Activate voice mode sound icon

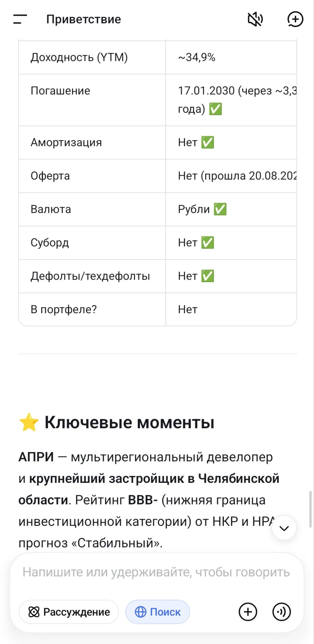pyautogui.click(x=281, y=612)
